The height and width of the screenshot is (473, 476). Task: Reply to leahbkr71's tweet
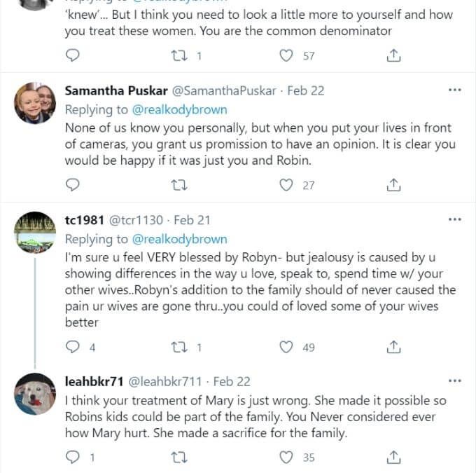(x=73, y=457)
